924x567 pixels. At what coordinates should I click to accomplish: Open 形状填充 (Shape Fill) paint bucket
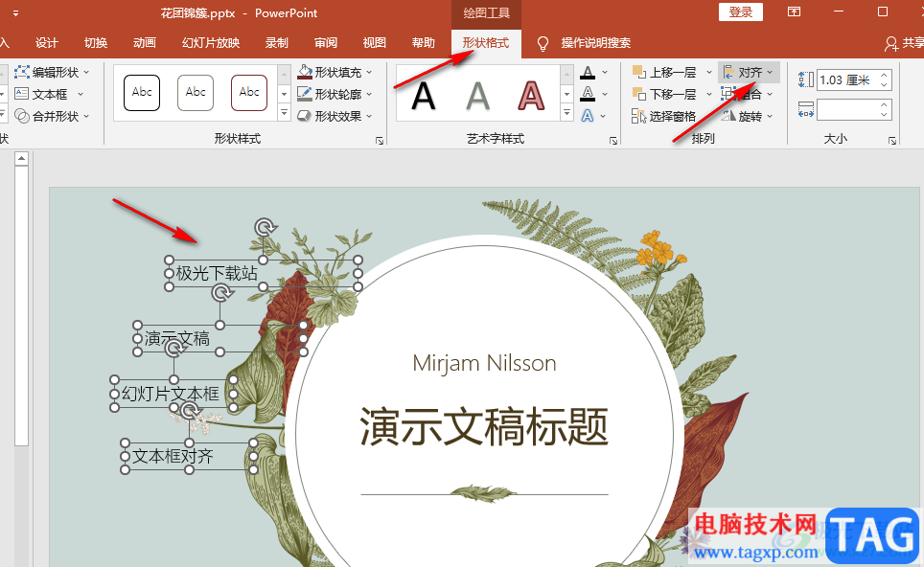(x=305, y=73)
